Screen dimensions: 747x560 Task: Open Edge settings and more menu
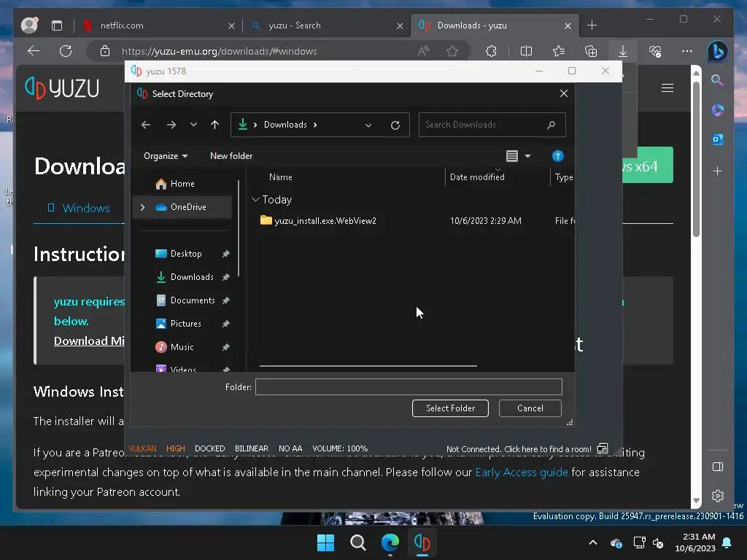pyautogui.click(x=687, y=51)
